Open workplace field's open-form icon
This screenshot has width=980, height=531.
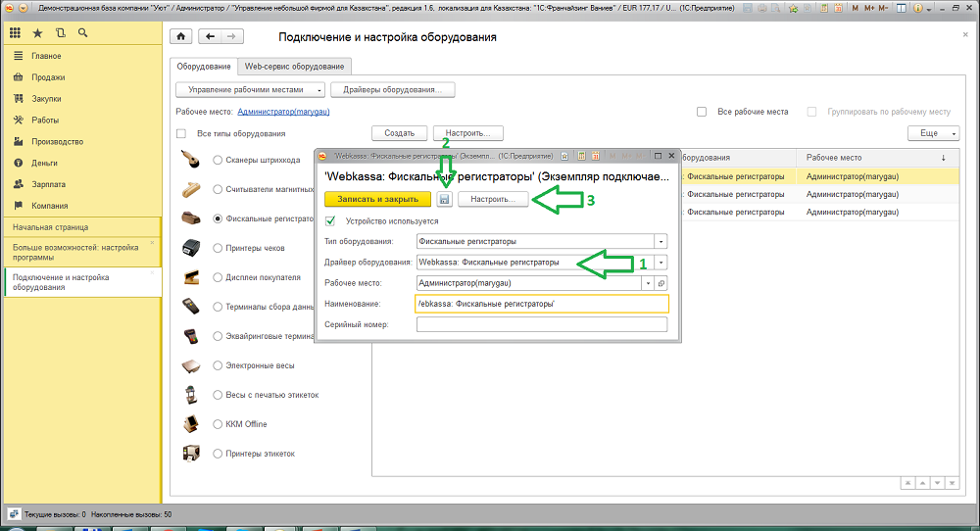(661, 283)
